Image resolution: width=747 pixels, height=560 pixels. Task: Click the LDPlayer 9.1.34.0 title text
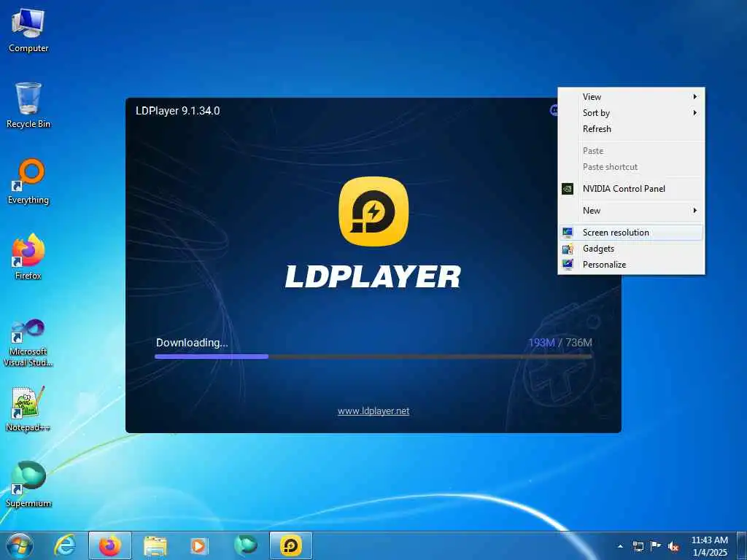(178, 111)
